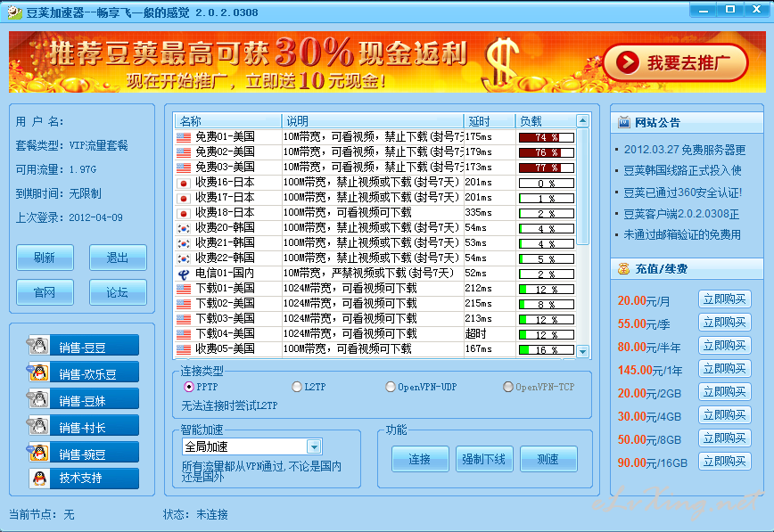Select the OpenVPN-TCP connection type

(x=508, y=387)
